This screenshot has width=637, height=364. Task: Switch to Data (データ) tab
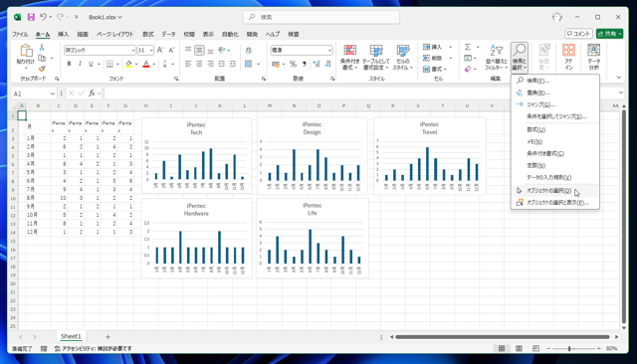pyautogui.click(x=168, y=34)
